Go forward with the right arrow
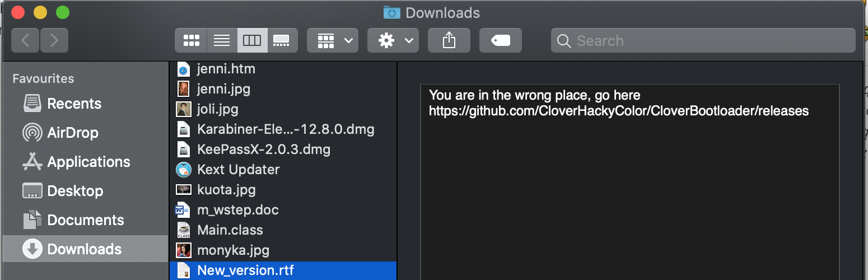Image resolution: width=868 pixels, height=280 pixels. 54,40
